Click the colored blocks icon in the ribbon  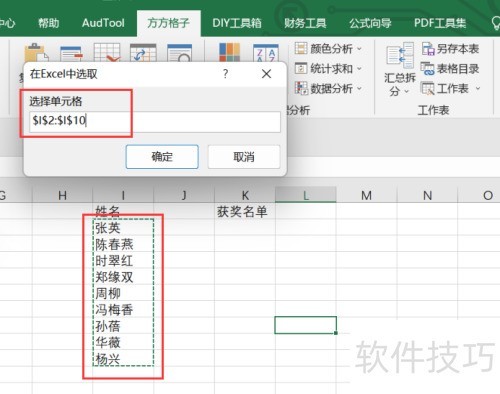(229, 52)
